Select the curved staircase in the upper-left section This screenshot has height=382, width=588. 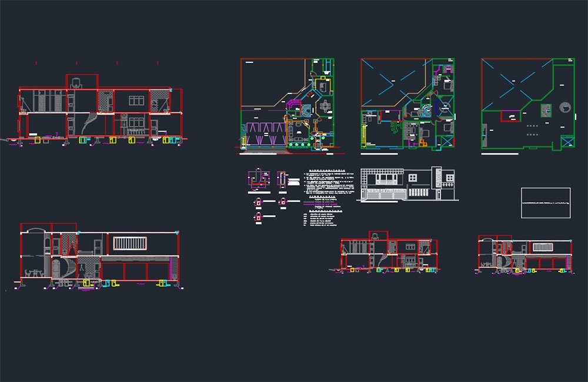[91, 124]
